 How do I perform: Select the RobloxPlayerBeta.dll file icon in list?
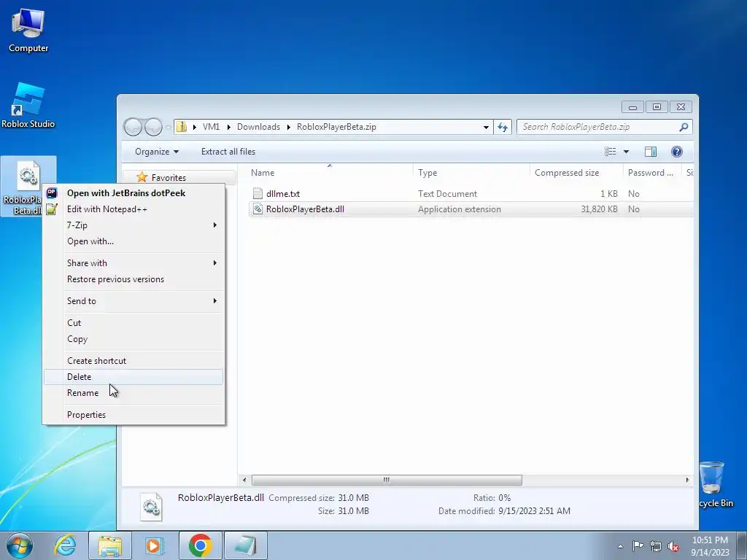coord(258,209)
